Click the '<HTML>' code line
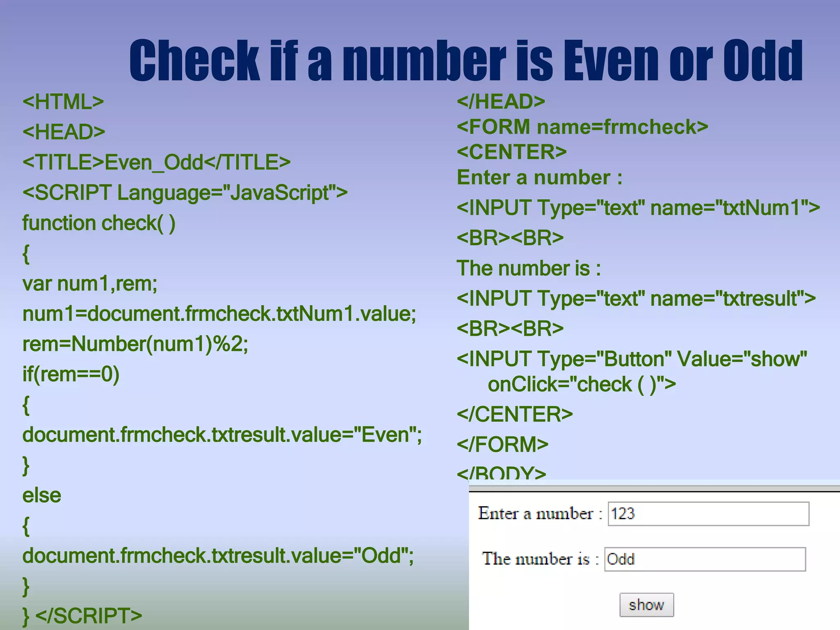 point(63,102)
